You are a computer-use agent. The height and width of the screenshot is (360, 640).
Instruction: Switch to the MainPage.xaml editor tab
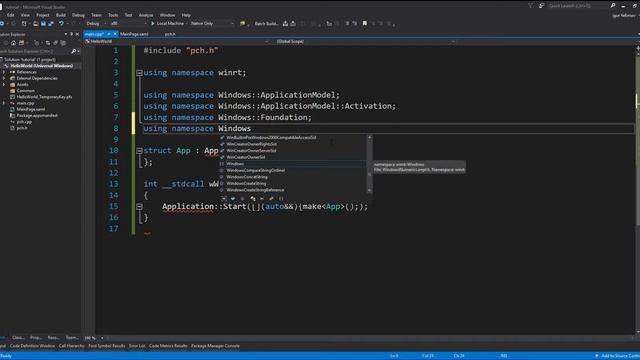click(x=134, y=34)
